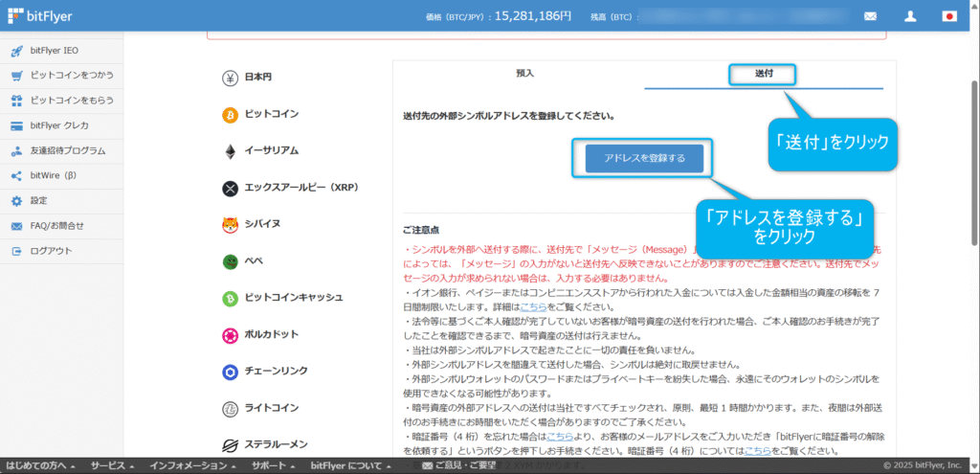
Task: Switch to the 送付 tab
Action: 764,74
